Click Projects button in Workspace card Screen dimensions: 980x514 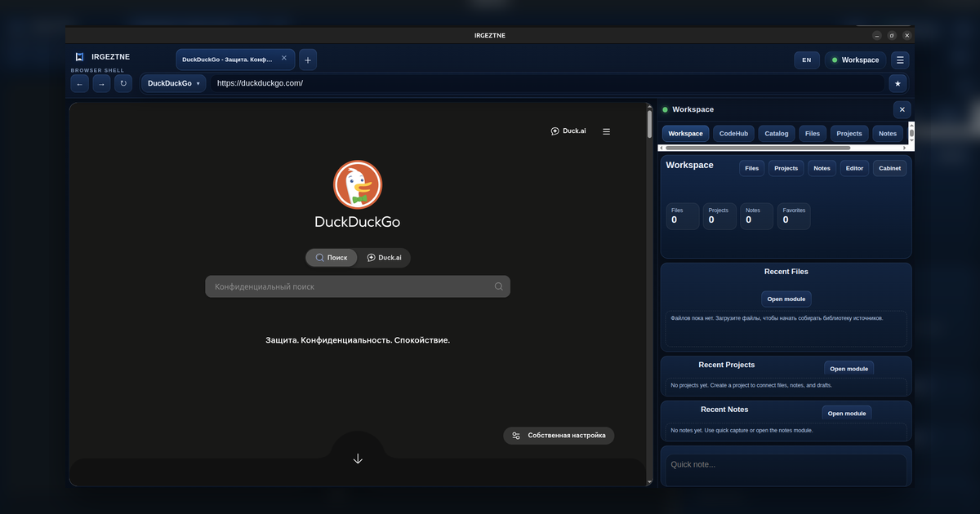pyautogui.click(x=786, y=168)
